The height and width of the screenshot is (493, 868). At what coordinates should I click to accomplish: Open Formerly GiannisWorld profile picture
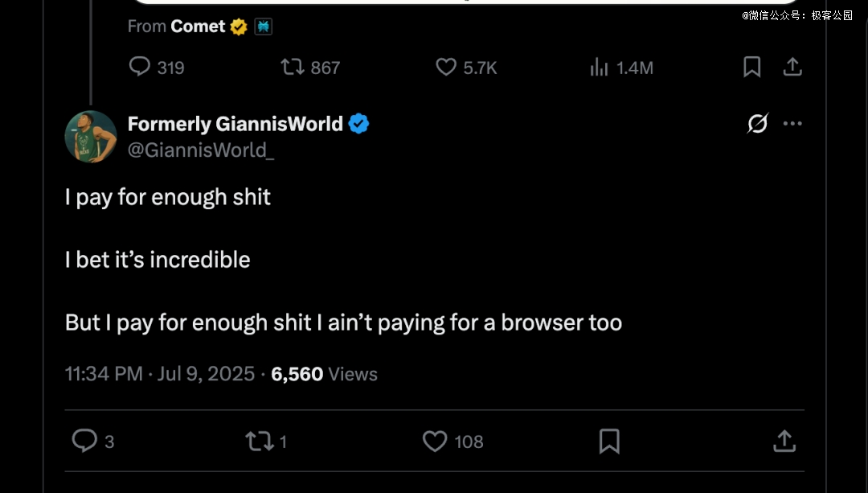pos(91,136)
